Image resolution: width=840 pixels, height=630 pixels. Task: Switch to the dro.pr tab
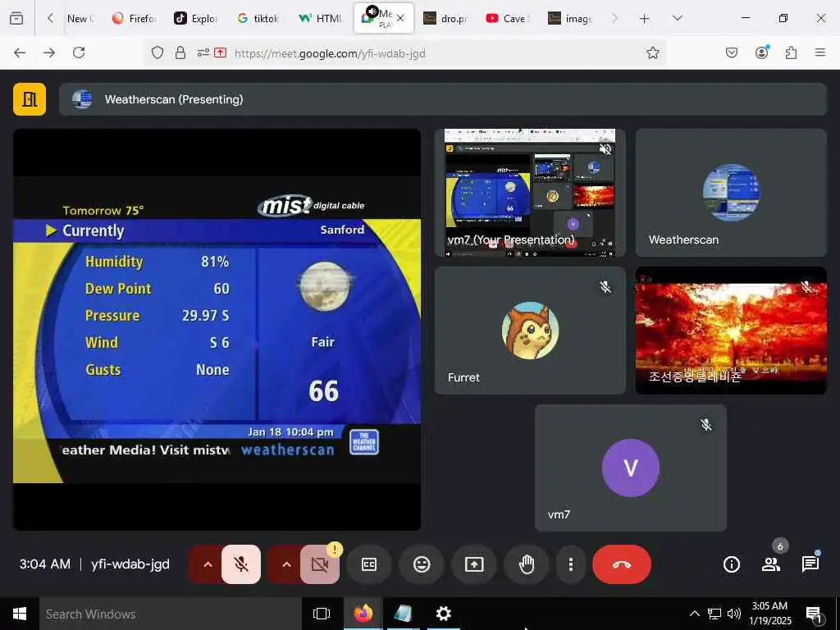445,18
